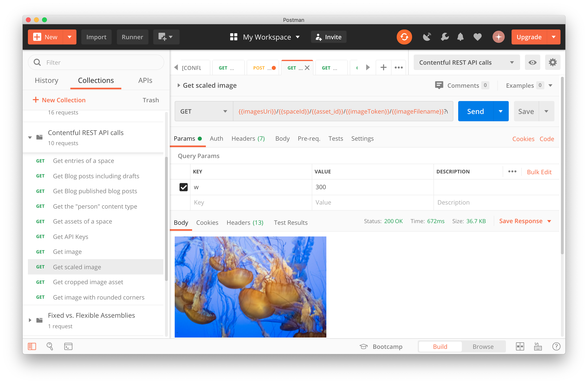Open keyboard shortcuts icon
The image size is (588, 384).
pyautogui.click(x=538, y=346)
